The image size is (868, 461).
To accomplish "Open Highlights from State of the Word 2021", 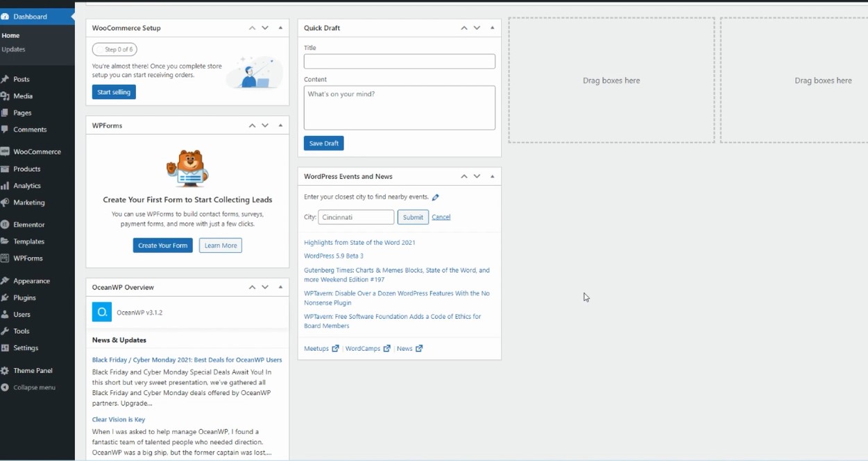I will coord(359,243).
